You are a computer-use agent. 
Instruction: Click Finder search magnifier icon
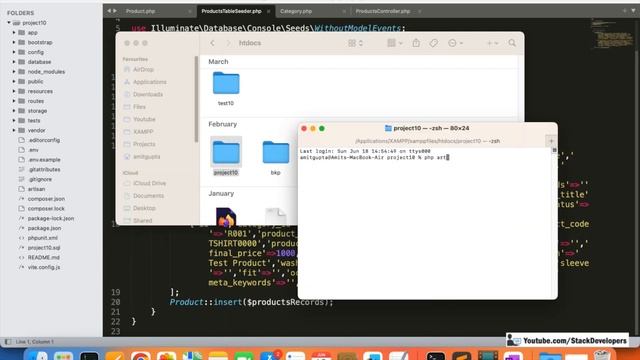(512, 43)
